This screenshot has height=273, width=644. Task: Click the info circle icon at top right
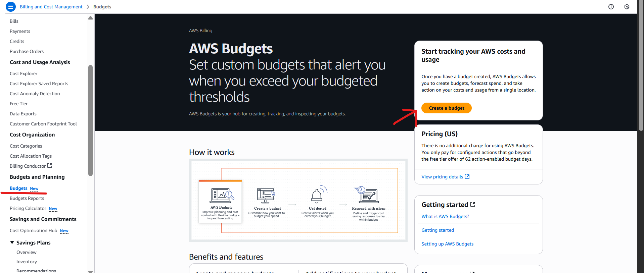pos(611,7)
